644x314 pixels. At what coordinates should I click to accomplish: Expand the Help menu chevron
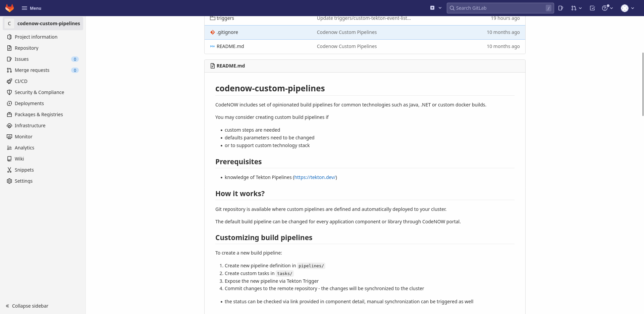coord(611,8)
